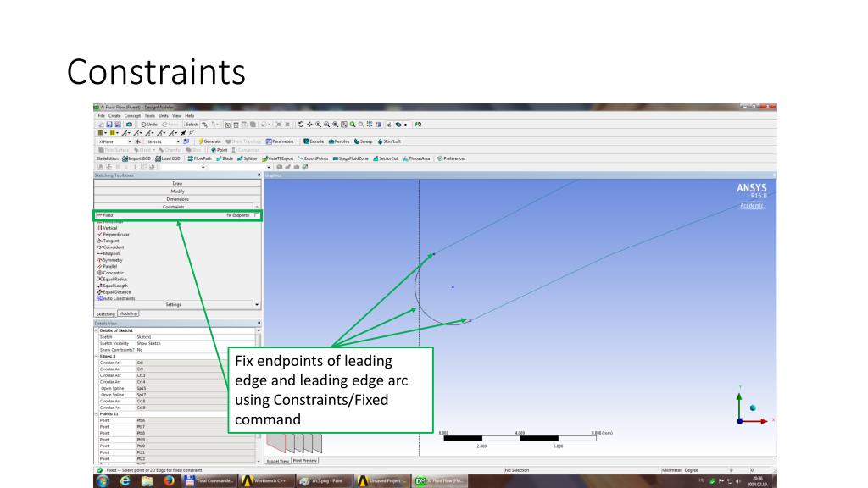Click the Constraints section up arrow
The height and width of the screenshot is (488, 868).
pos(256,207)
